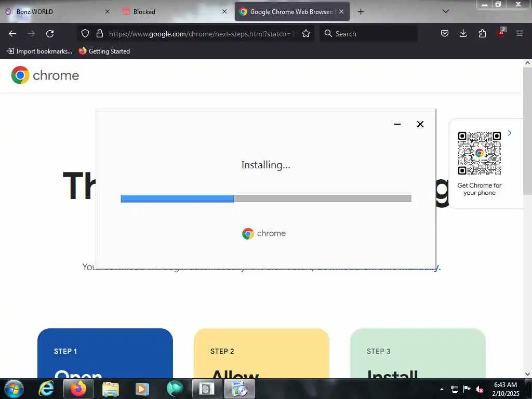
Task: Open the Firefox hamburger menu
Action: [520, 33]
